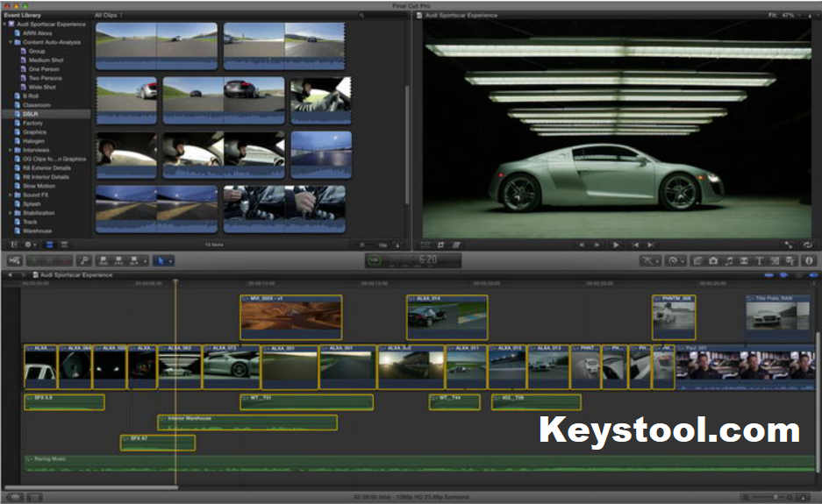
Task: Open the keyword editor key icon
Action: tap(84, 260)
